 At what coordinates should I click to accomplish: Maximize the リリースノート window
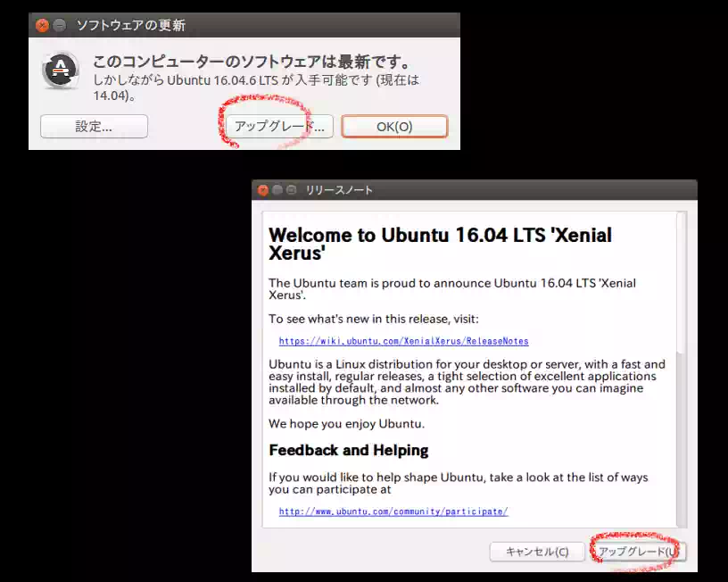291,190
